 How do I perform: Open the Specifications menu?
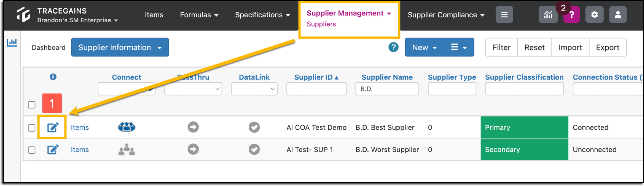pos(263,15)
